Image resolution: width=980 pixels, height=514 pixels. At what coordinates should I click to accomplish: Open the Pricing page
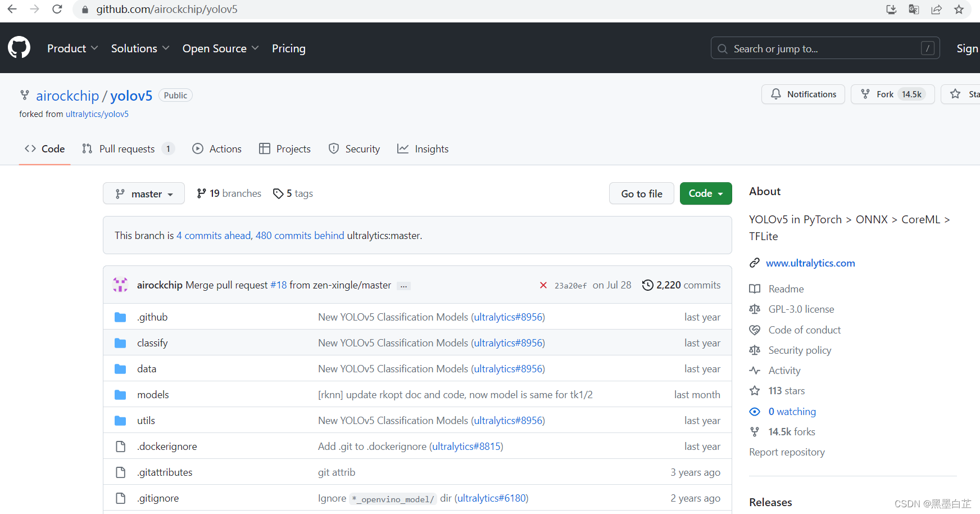[289, 48]
